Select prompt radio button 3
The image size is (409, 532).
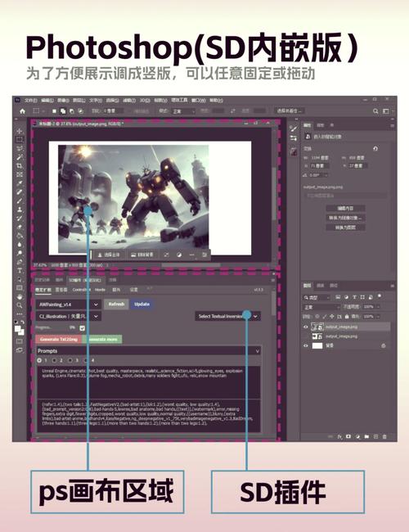click(x=70, y=360)
